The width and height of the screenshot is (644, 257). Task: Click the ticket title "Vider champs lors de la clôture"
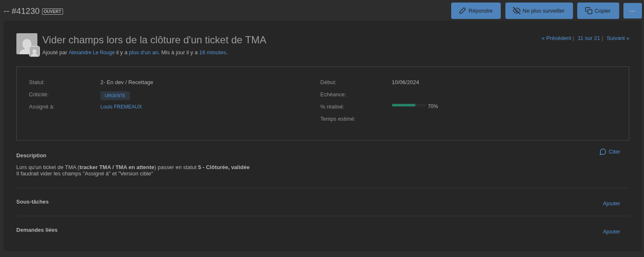coord(154,40)
